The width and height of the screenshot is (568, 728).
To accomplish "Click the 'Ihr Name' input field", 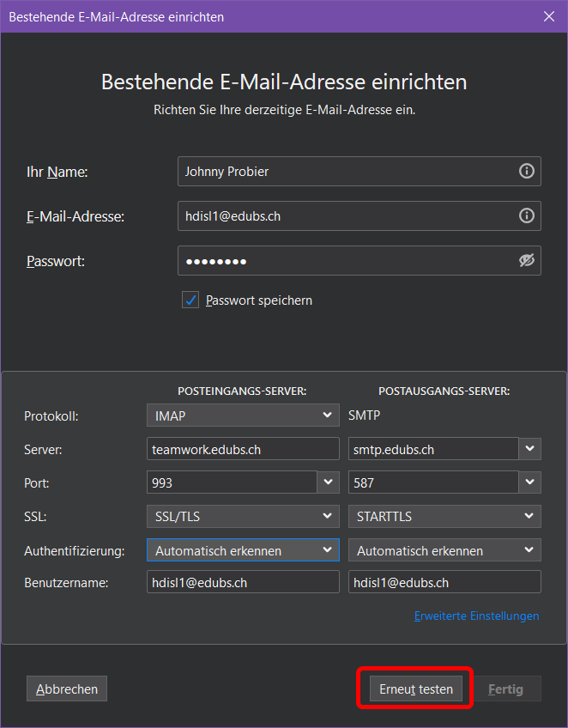I will 347,172.
